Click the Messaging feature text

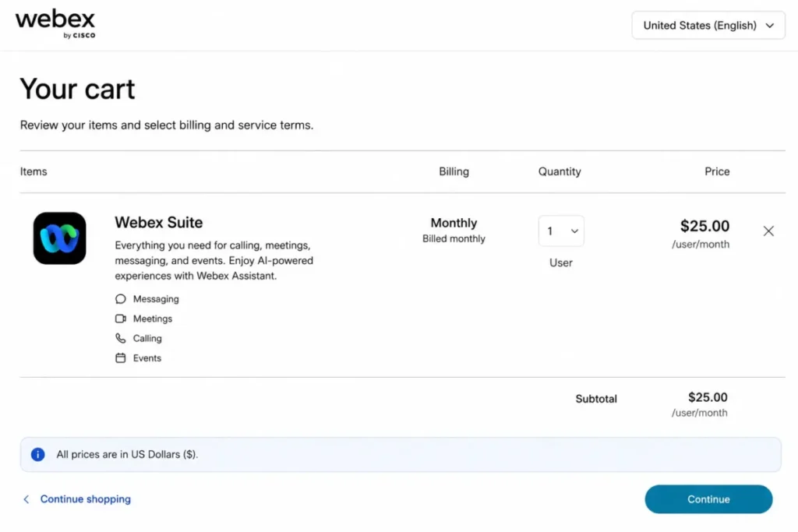(156, 299)
